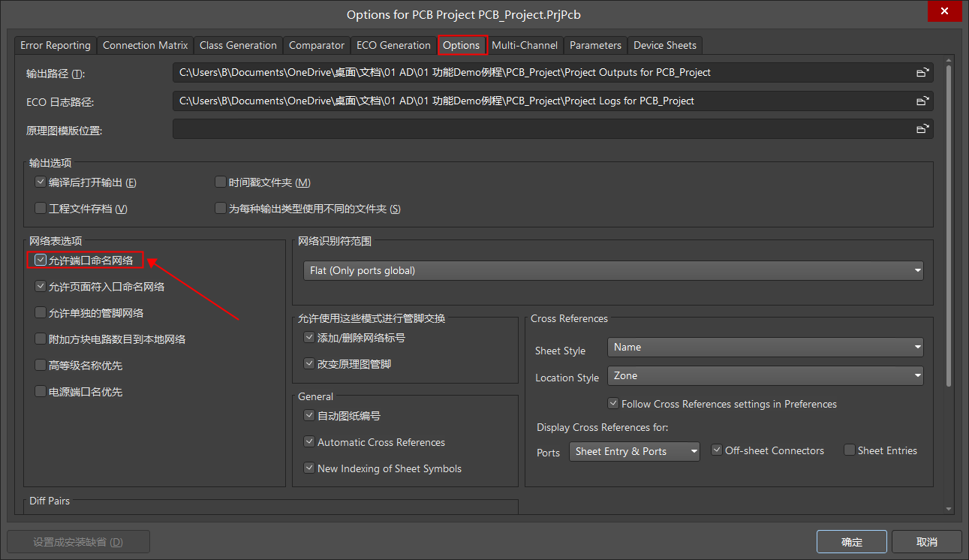Enable Sheet Entries checkbox
This screenshot has width=969, height=560.
(850, 450)
